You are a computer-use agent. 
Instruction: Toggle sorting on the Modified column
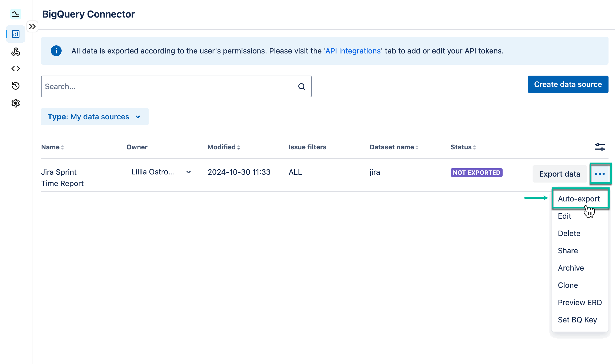click(x=239, y=147)
